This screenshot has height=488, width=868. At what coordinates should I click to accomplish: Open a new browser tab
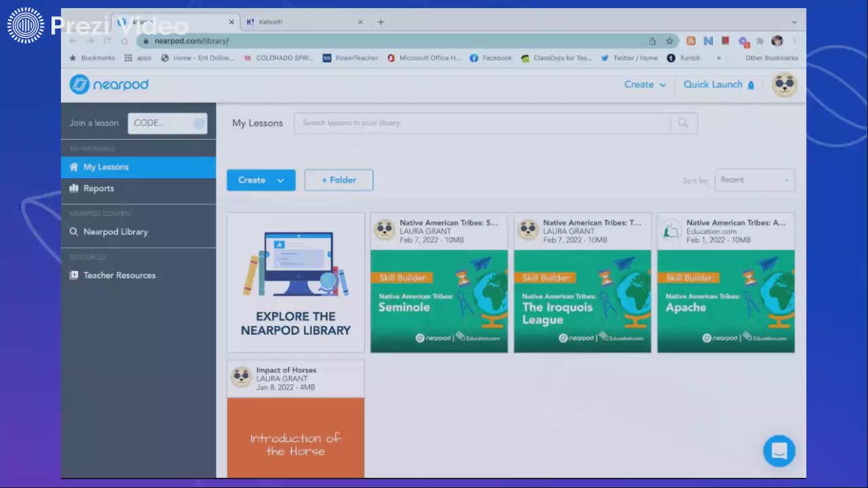coord(380,22)
